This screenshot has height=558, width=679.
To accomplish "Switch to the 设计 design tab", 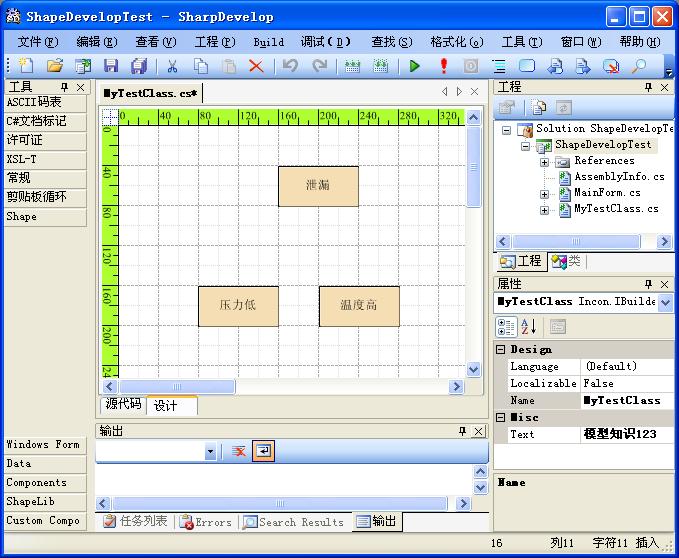I will pos(172,406).
